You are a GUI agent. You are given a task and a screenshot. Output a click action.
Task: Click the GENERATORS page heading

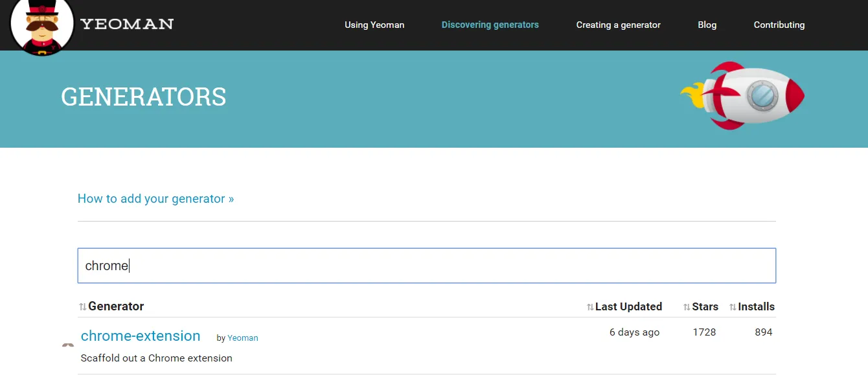coord(144,97)
